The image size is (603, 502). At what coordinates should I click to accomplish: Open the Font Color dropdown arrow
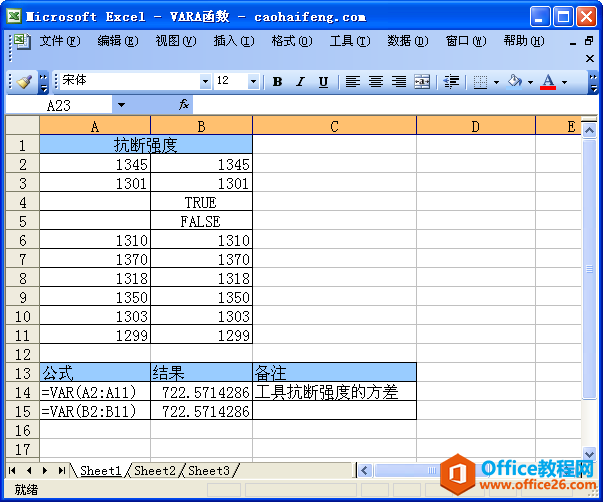point(564,82)
